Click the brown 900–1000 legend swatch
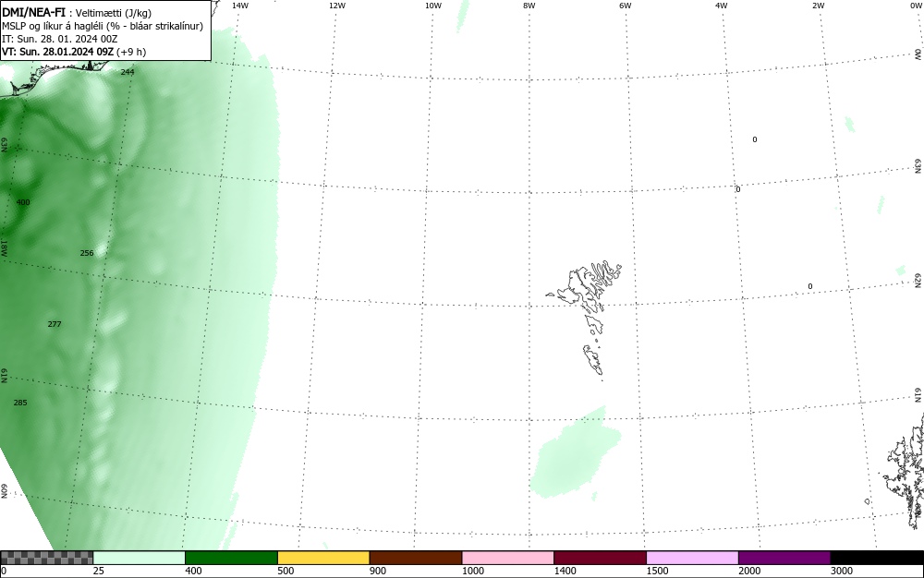 (416, 558)
